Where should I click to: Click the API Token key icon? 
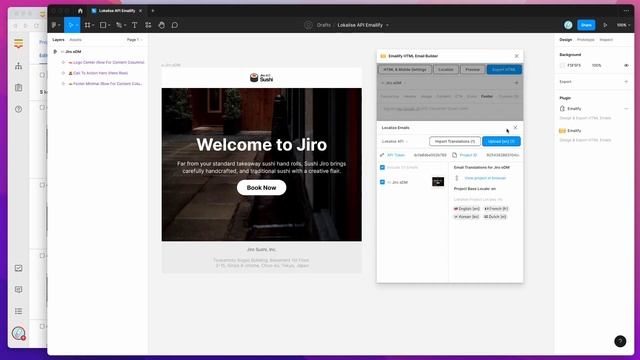pyautogui.click(x=382, y=155)
